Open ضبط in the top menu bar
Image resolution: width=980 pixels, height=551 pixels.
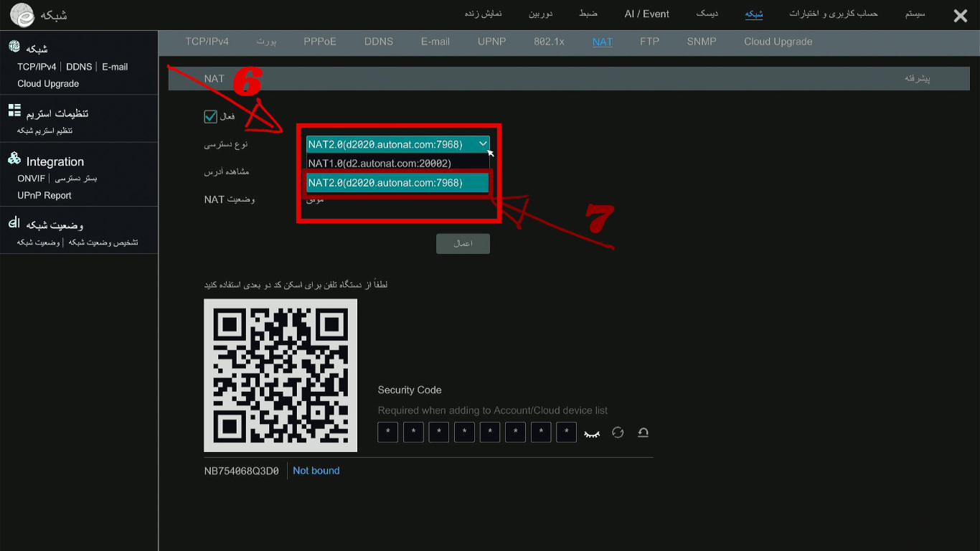pyautogui.click(x=588, y=14)
